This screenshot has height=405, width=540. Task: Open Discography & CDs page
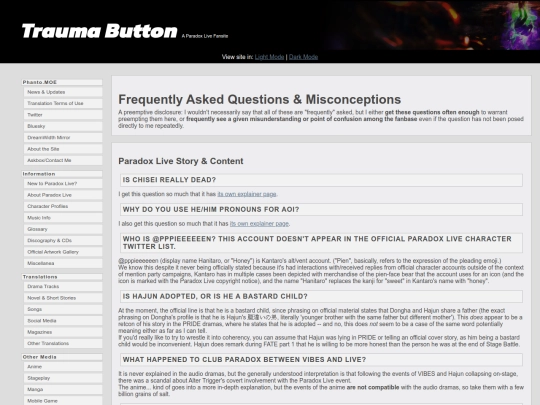(x=63, y=240)
